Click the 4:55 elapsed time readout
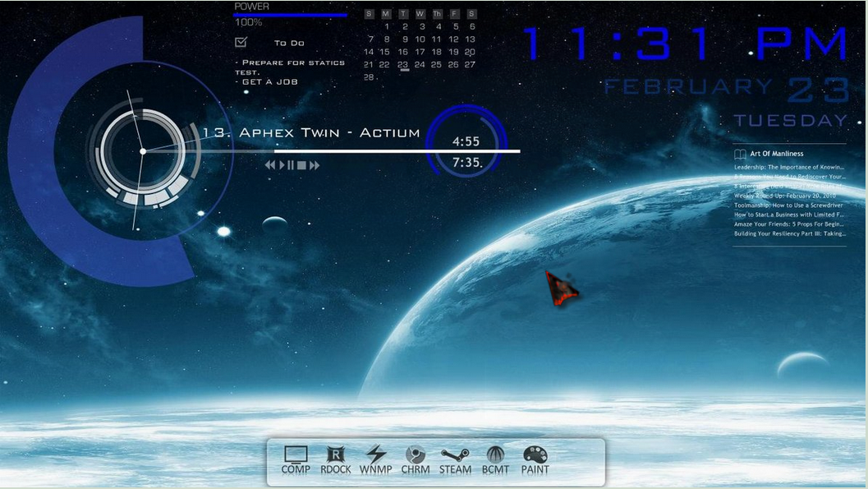Image resolution: width=868 pixels, height=489 pixels. tap(466, 142)
